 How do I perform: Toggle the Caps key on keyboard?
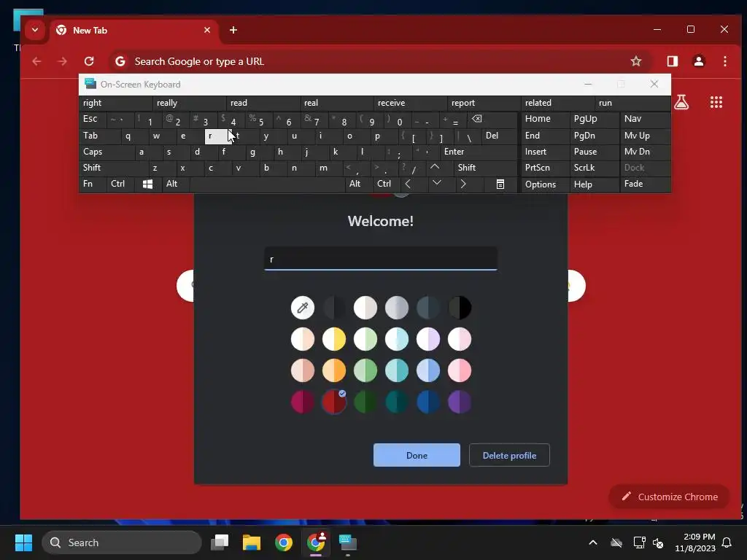pyautogui.click(x=107, y=152)
